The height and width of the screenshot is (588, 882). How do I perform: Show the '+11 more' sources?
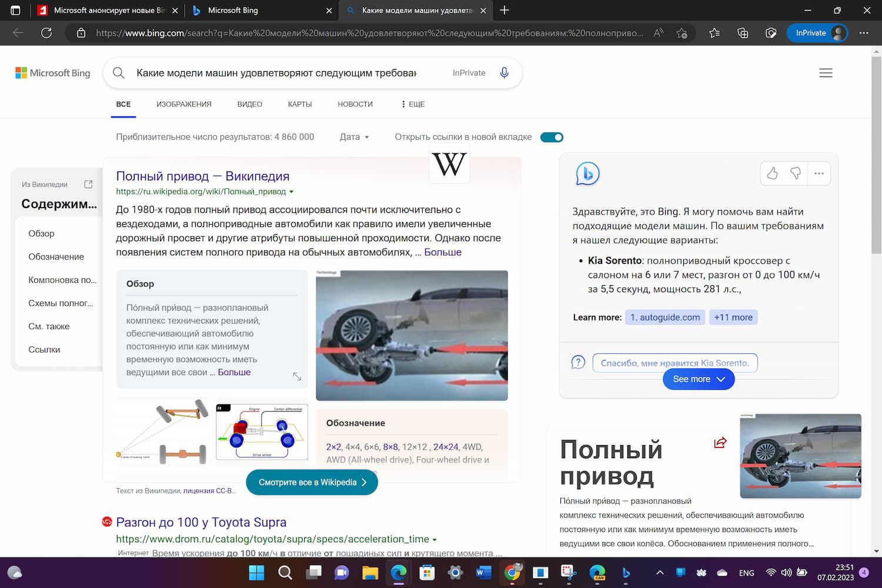tap(733, 318)
